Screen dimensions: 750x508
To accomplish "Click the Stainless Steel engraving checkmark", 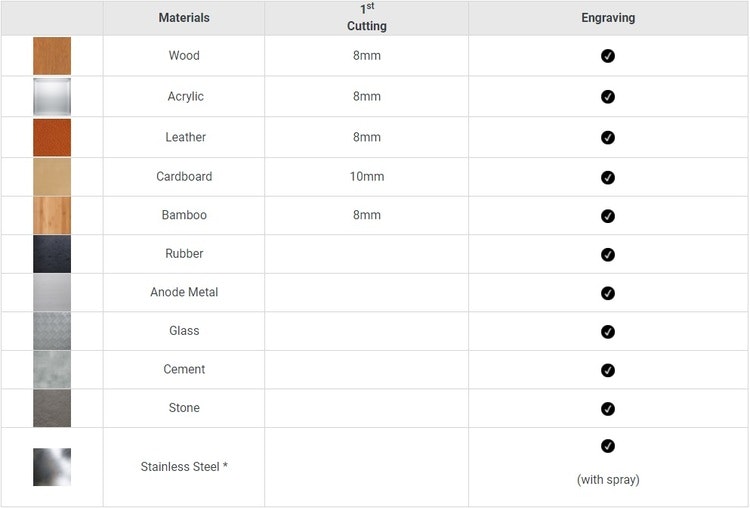I will tap(608, 446).
